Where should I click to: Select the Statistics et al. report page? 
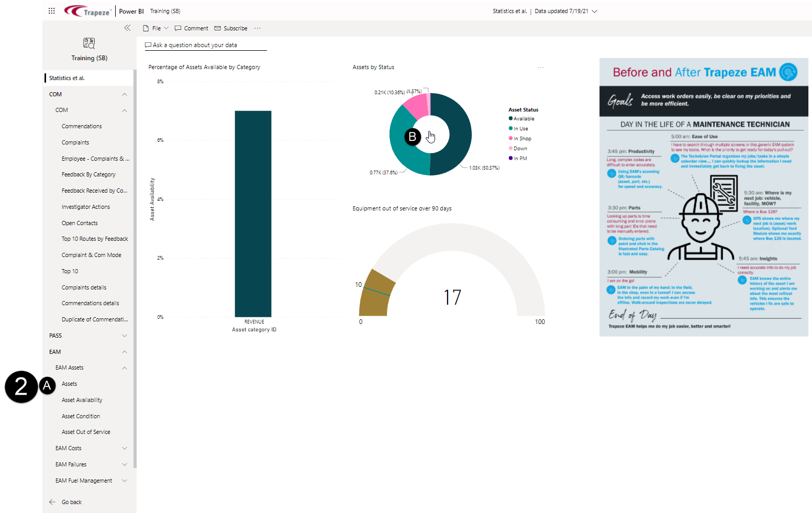66,77
